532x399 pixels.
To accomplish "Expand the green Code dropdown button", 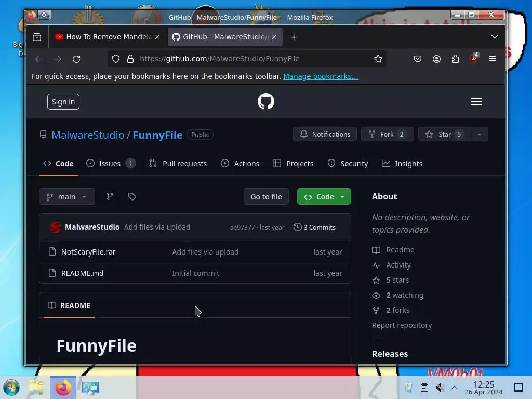I will [x=324, y=196].
